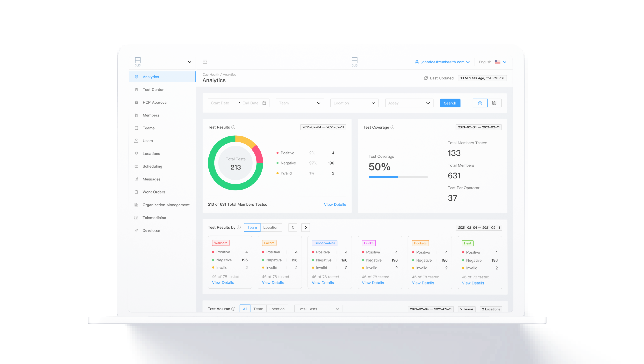Screen dimensions: 644x364
Task: Click info icon next to Test Coverage
Action: pyautogui.click(x=392, y=127)
